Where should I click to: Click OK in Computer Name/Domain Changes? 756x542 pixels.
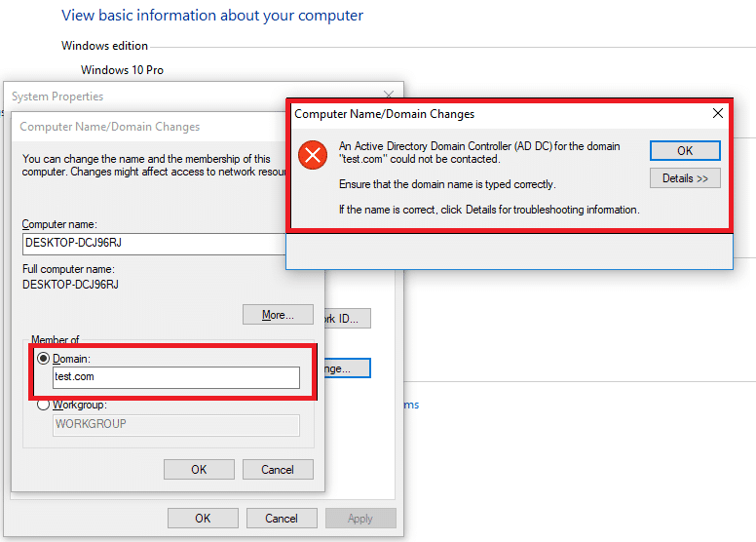click(x=199, y=469)
